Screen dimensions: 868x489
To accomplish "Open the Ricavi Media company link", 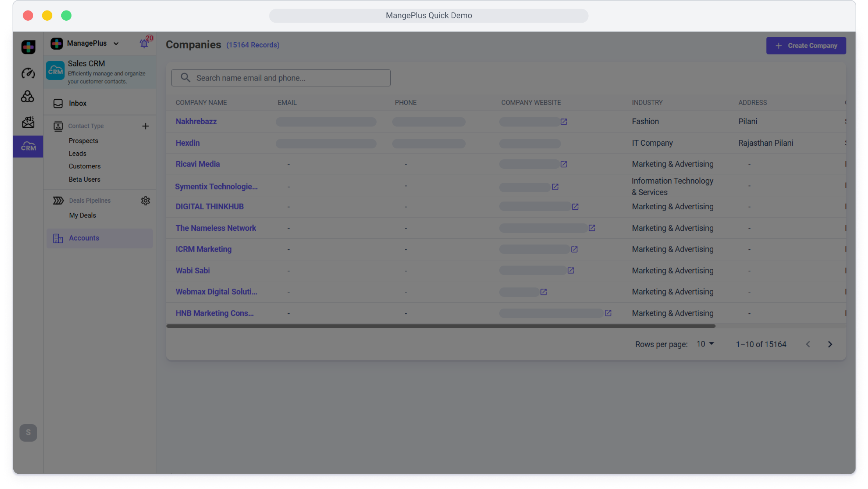I will point(198,164).
